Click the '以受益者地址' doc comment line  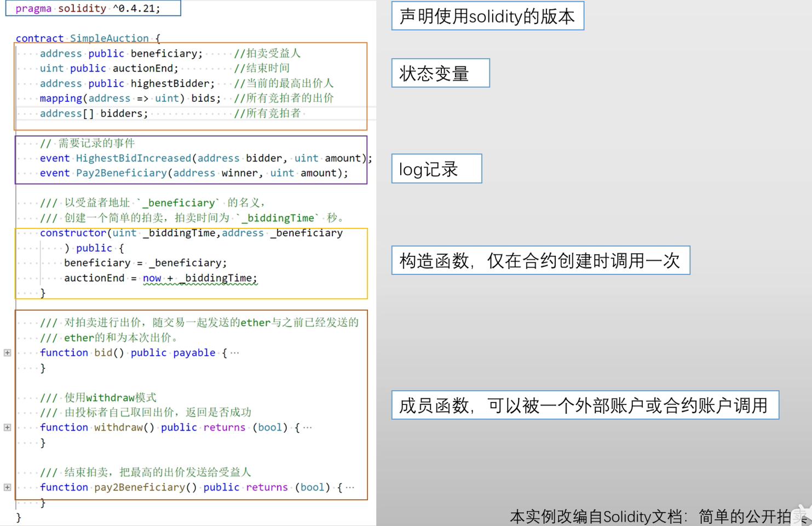pyautogui.click(x=153, y=203)
